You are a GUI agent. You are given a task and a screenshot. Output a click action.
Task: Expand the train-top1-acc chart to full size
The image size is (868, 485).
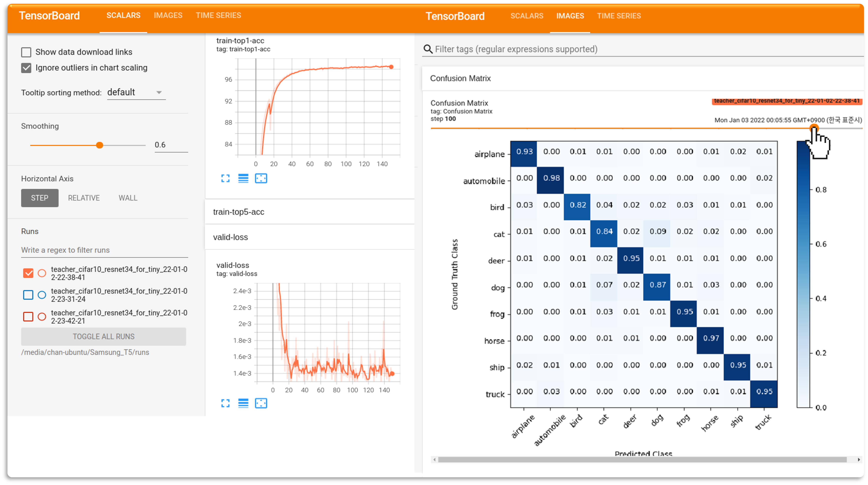point(225,179)
